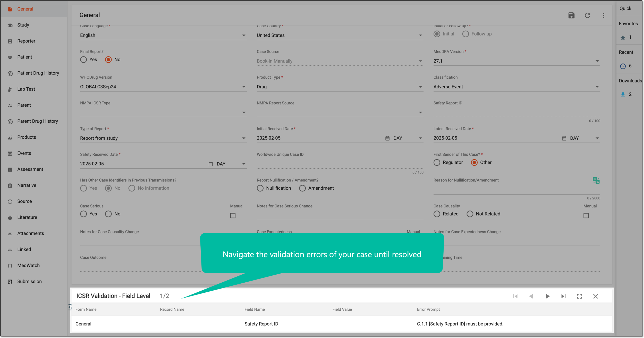
Task: Click the Worldwide Unique Case ID field
Action: point(340,164)
